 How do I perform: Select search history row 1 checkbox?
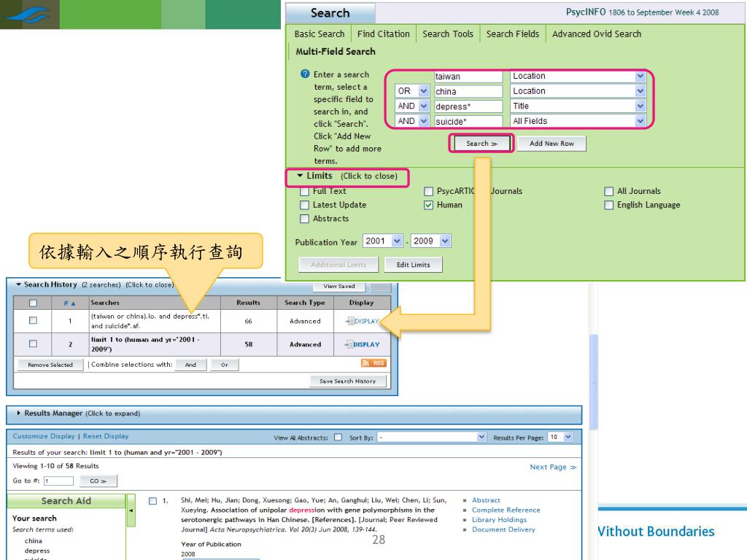tap(33, 321)
